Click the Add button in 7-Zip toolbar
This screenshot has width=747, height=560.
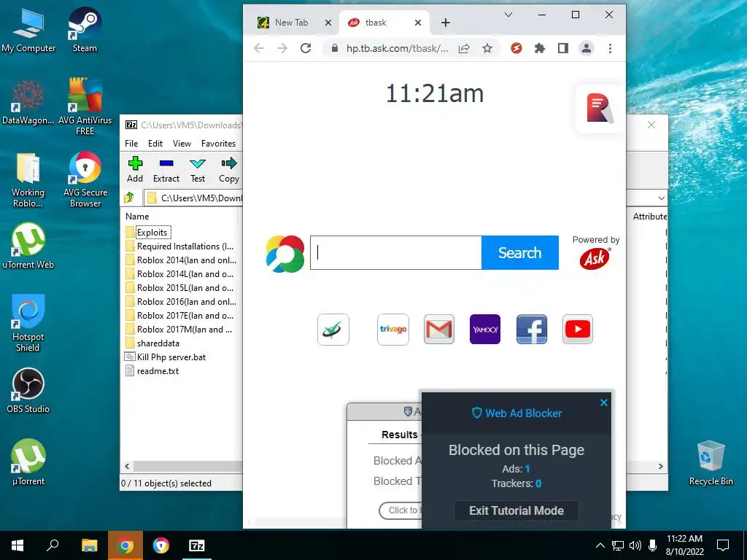pyautogui.click(x=135, y=169)
